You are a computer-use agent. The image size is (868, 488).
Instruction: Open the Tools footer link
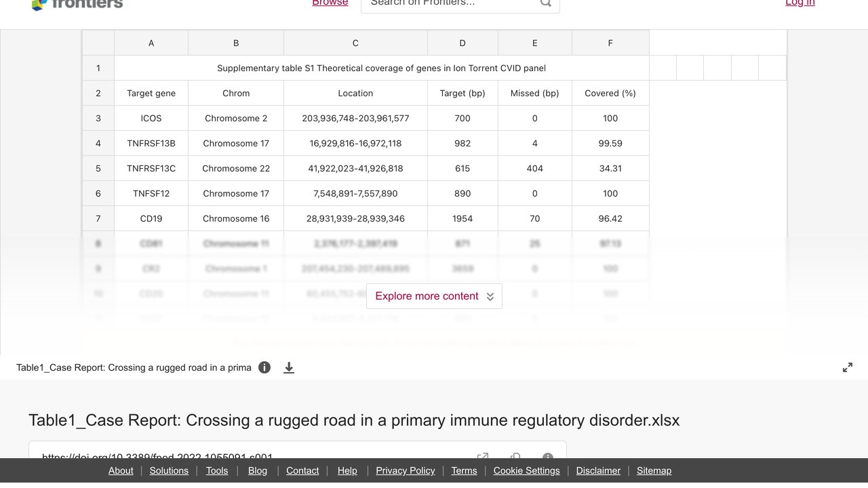click(217, 470)
